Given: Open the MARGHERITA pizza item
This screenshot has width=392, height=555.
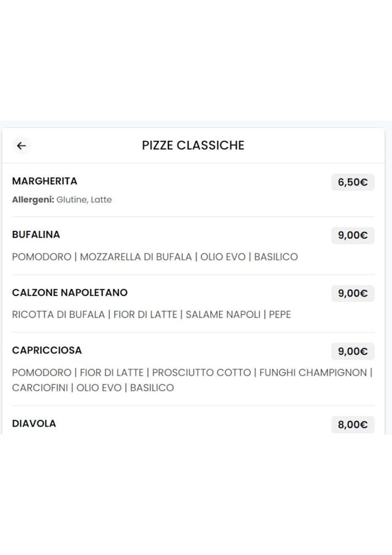Looking at the screenshot, I should pyautogui.click(x=45, y=181).
